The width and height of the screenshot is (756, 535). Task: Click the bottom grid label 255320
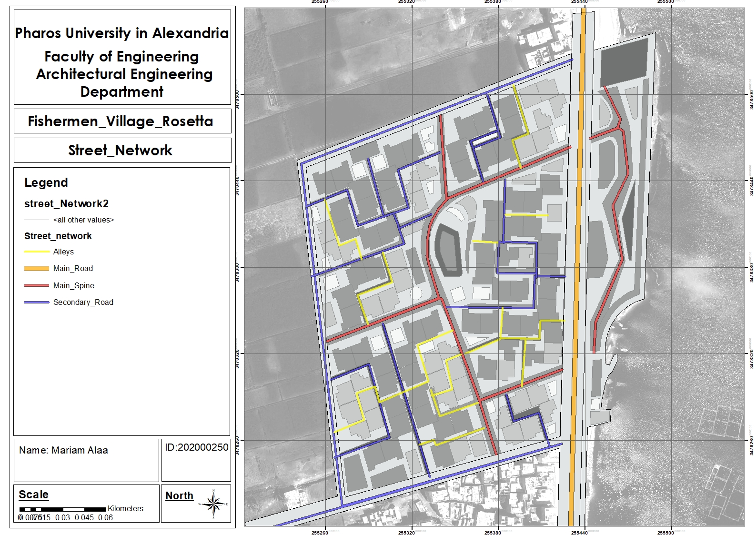tap(406, 532)
